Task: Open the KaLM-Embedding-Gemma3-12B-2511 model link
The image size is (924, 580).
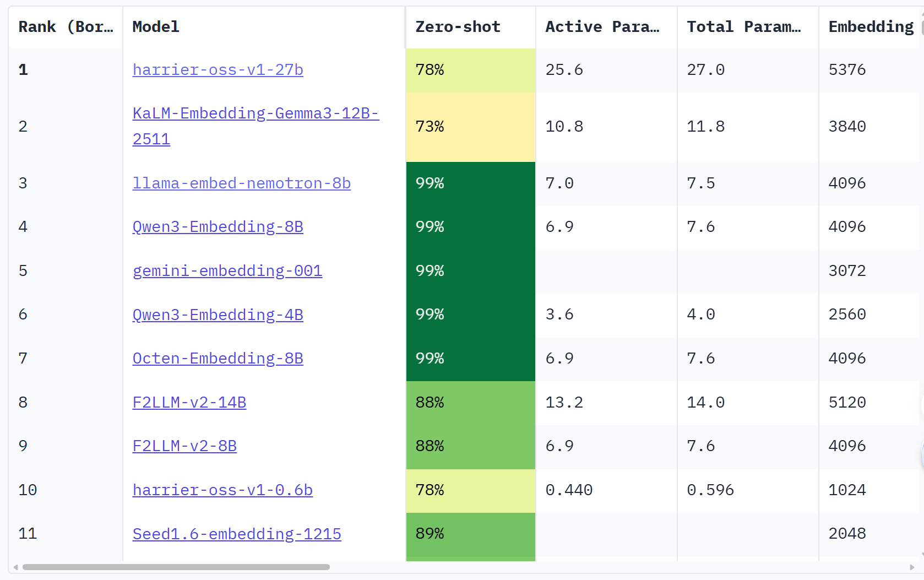Action: click(x=256, y=126)
